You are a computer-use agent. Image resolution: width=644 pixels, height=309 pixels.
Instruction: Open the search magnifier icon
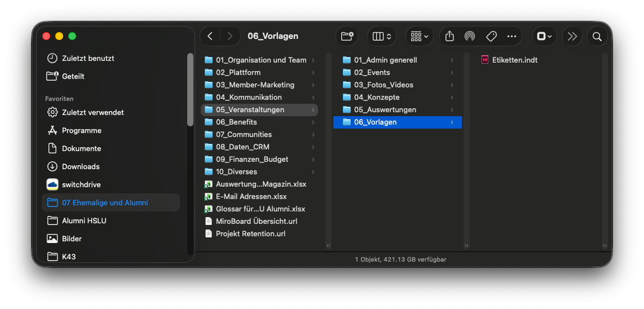[597, 37]
